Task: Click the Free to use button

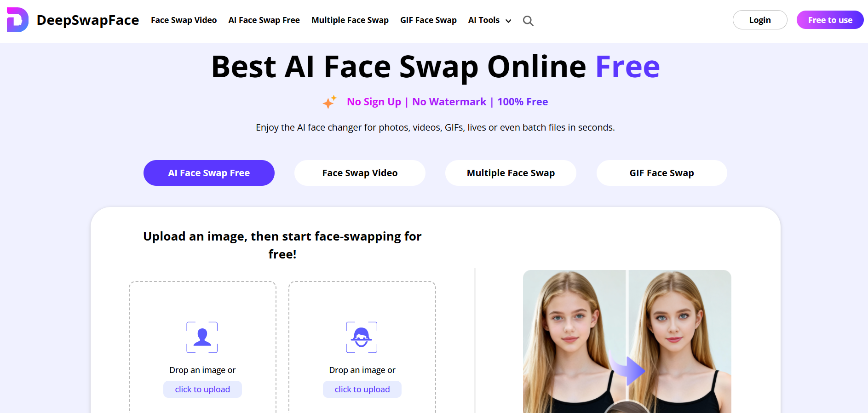Action: pos(830,20)
